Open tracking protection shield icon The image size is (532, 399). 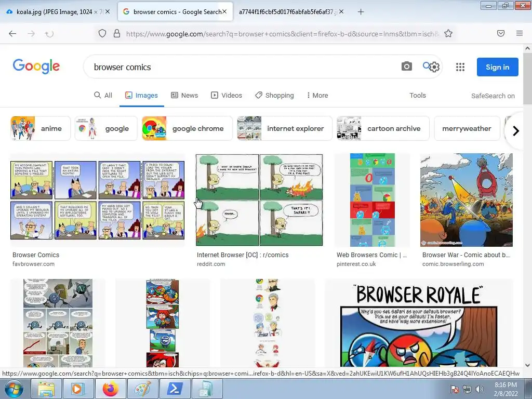[102, 33]
